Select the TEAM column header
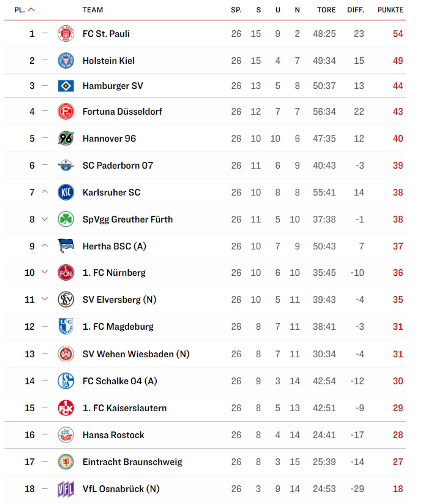The width and height of the screenshot is (421, 504). 93,10
